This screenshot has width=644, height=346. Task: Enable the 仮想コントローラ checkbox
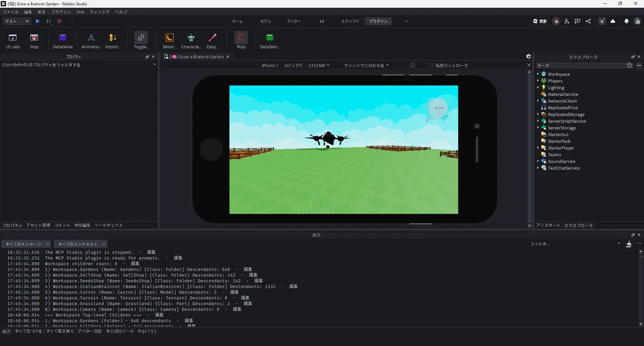click(432, 65)
